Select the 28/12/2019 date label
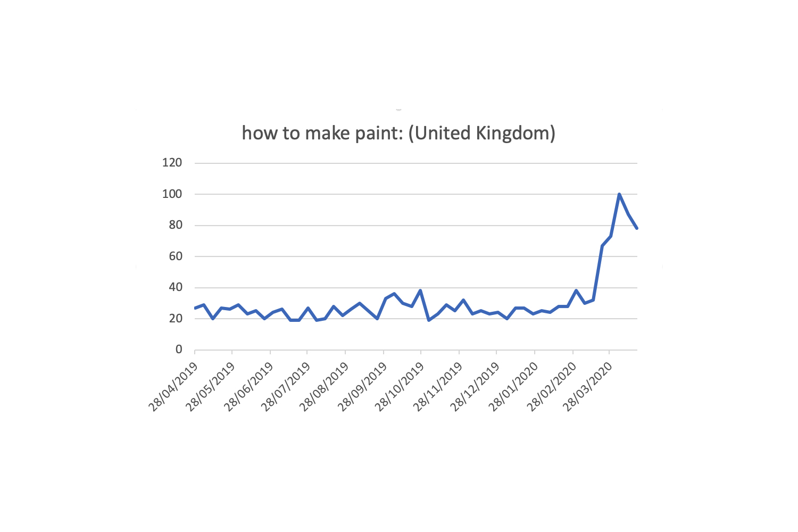The height and width of the screenshot is (532, 798). (475, 387)
